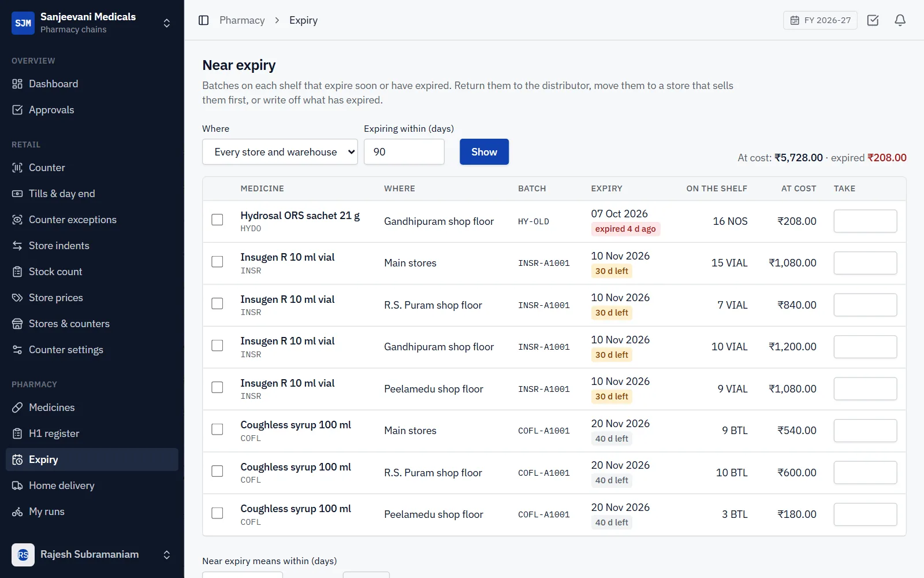Click the Expiry column header
The width and height of the screenshot is (924, 578).
(606, 188)
